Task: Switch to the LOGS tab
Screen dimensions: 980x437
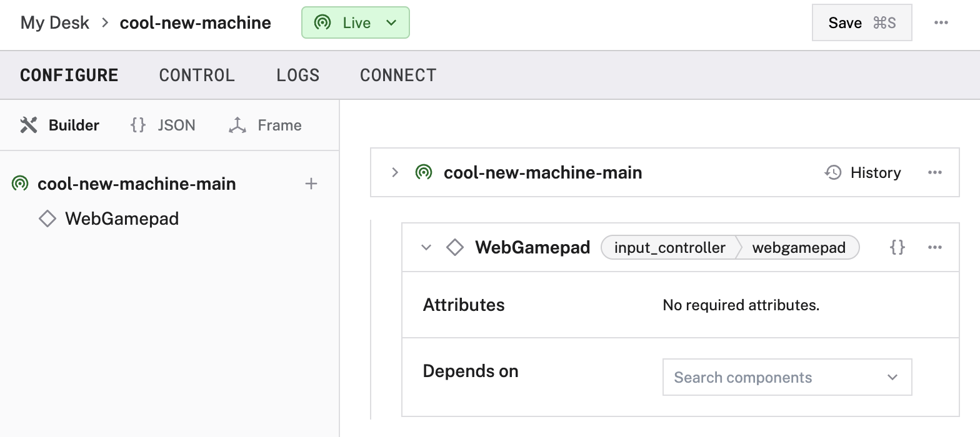Action: point(297,76)
